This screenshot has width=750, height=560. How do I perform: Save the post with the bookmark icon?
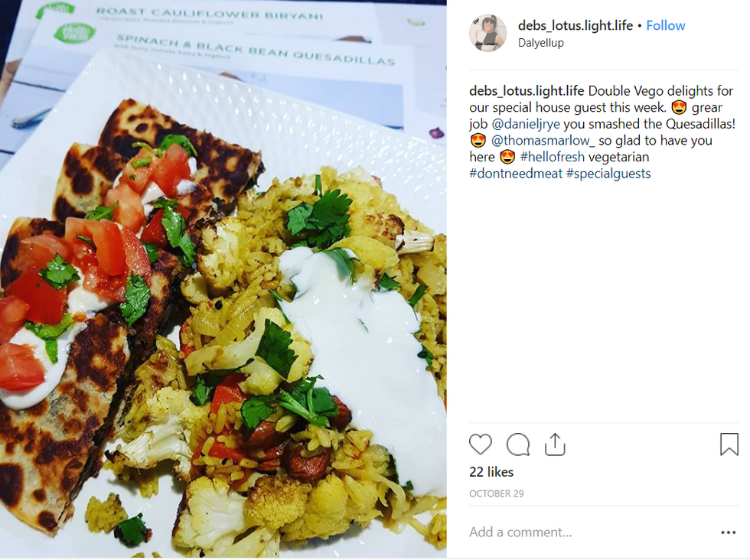(729, 444)
